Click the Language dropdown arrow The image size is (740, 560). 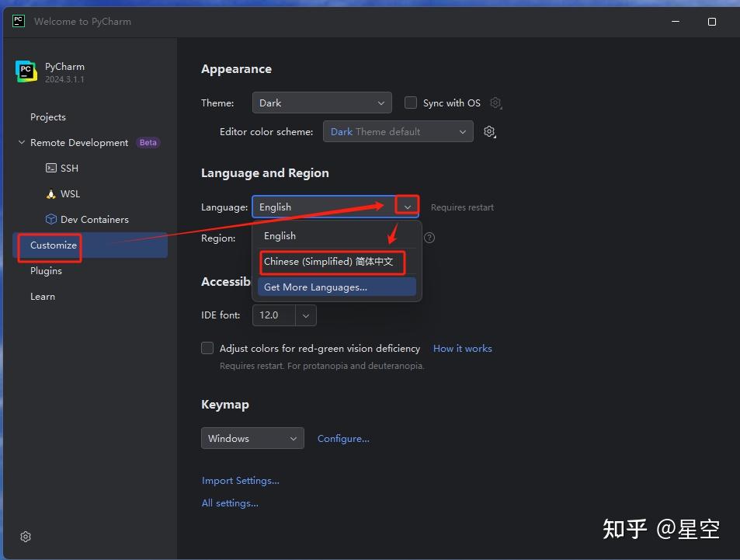407,207
